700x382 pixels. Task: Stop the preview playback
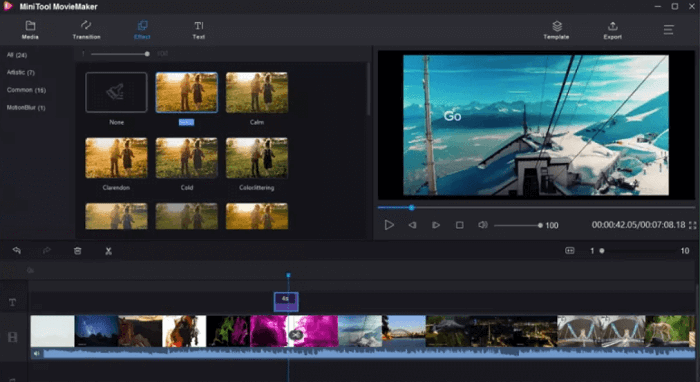pyautogui.click(x=459, y=225)
